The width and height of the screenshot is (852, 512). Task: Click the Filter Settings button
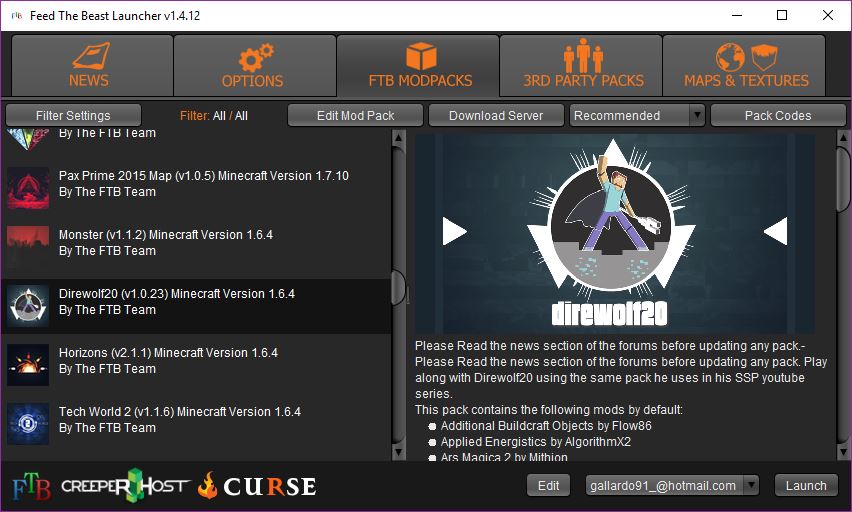(73, 115)
